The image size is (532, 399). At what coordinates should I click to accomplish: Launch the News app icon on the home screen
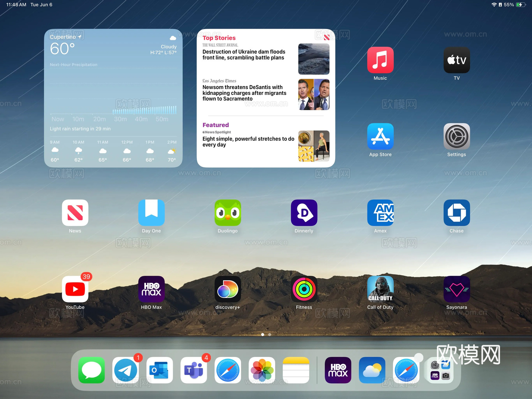click(75, 213)
